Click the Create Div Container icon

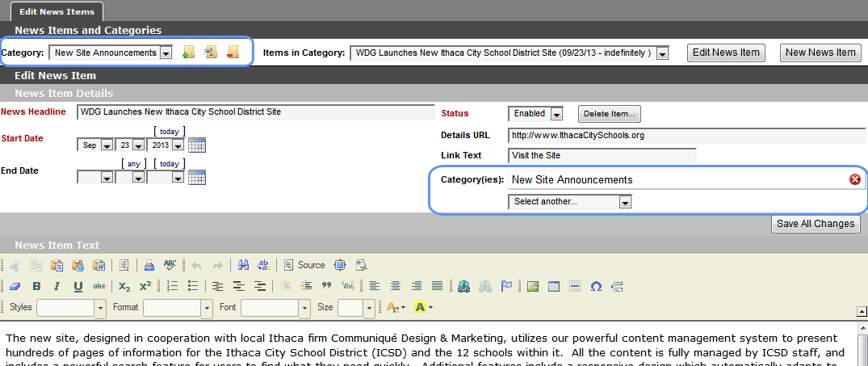coord(348,286)
